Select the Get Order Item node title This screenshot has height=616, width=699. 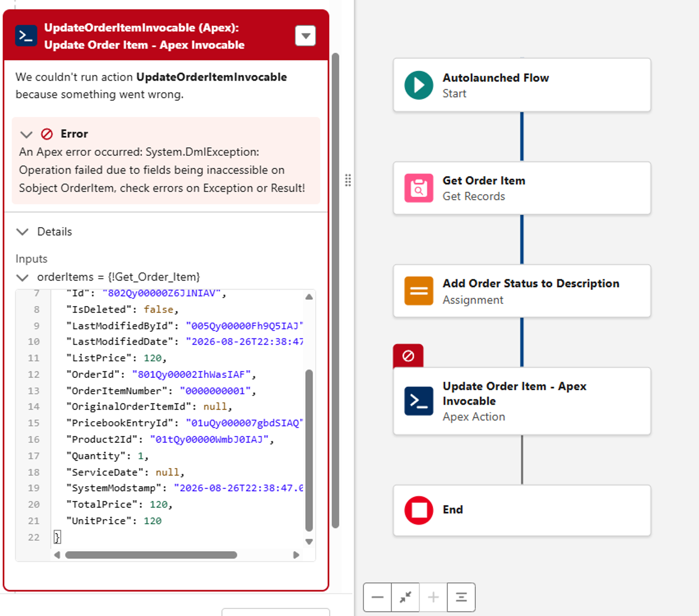click(x=484, y=181)
